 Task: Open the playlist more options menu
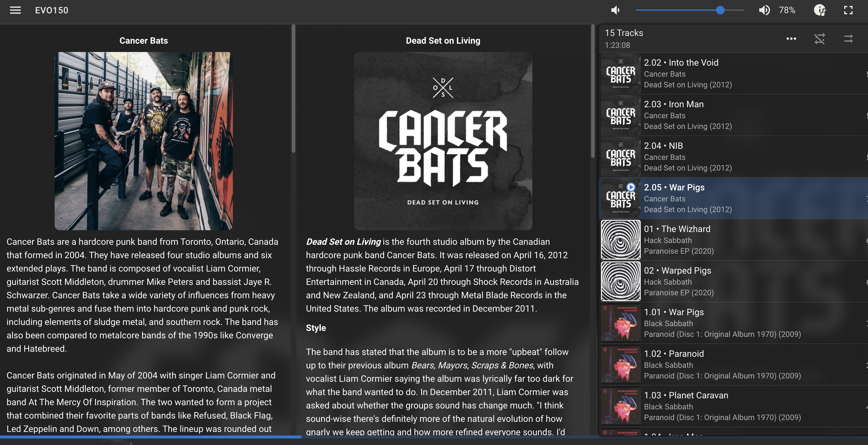click(791, 39)
